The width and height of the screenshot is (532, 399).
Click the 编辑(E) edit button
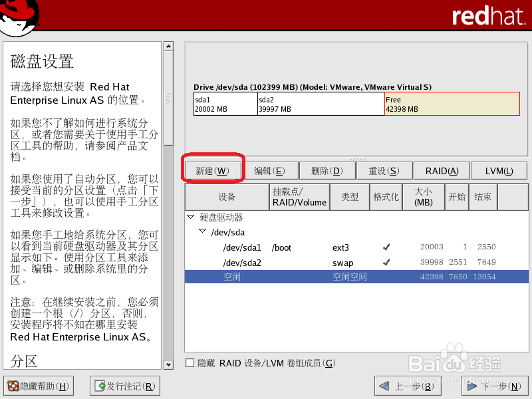(270, 171)
